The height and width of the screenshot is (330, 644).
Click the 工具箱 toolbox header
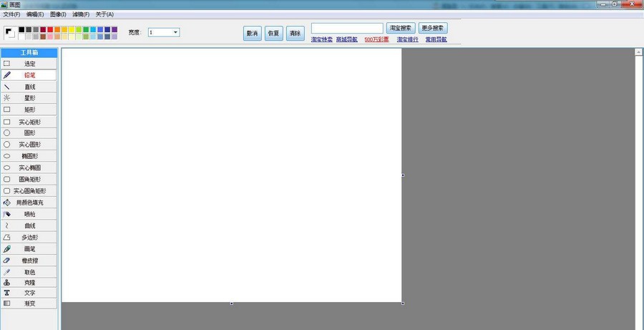(x=29, y=53)
